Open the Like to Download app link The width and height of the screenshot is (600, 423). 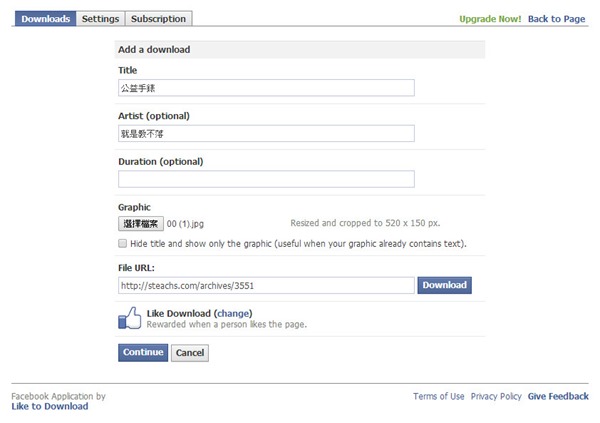(x=50, y=406)
